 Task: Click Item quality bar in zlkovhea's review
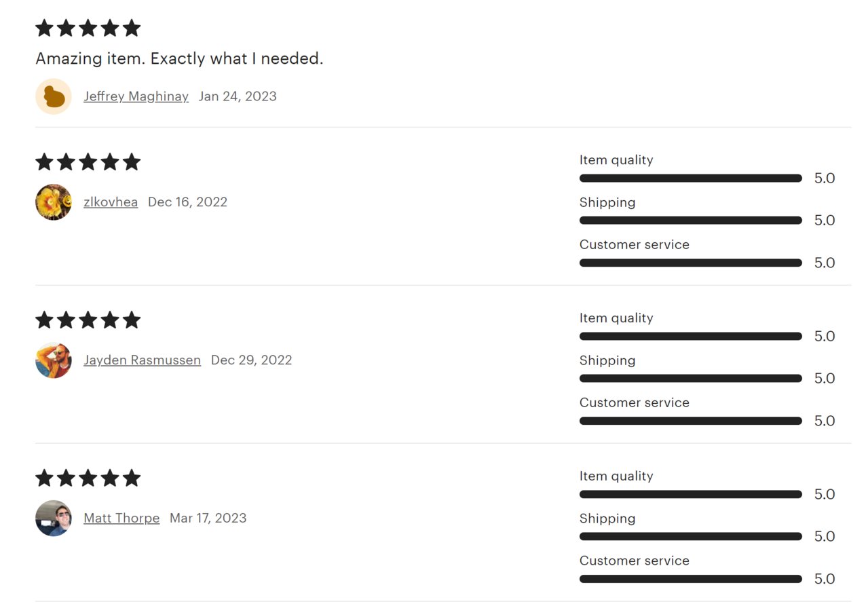coord(691,178)
